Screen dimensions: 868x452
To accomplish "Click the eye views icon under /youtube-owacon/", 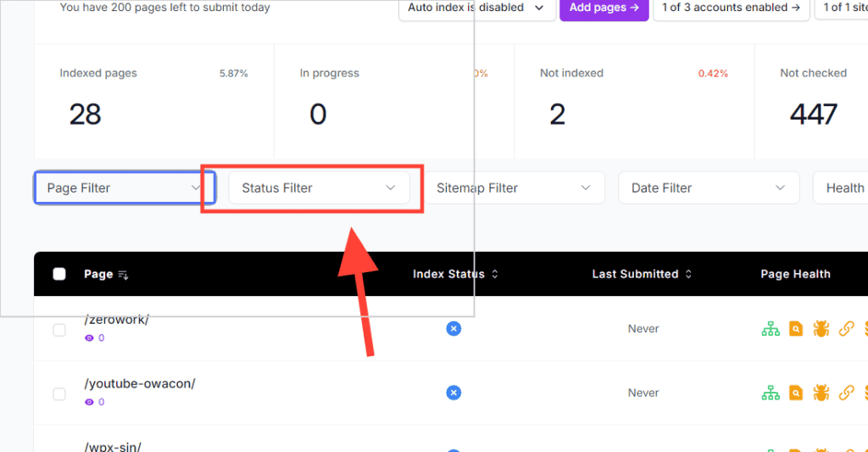I will 89,402.
